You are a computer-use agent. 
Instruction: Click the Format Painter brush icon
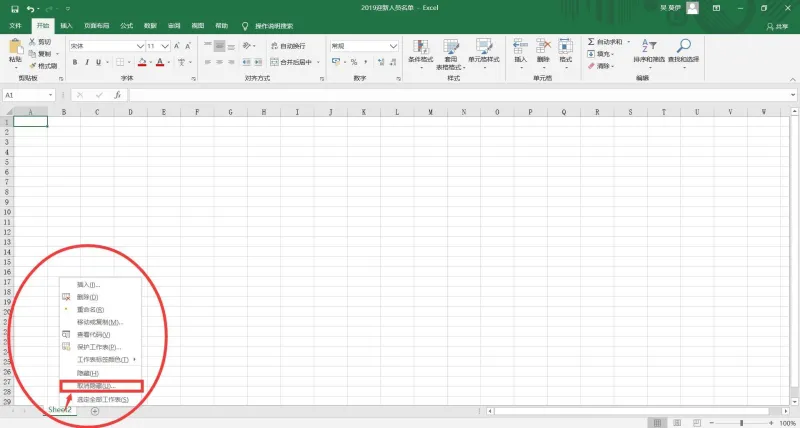pyautogui.click(x=33, y=66)
